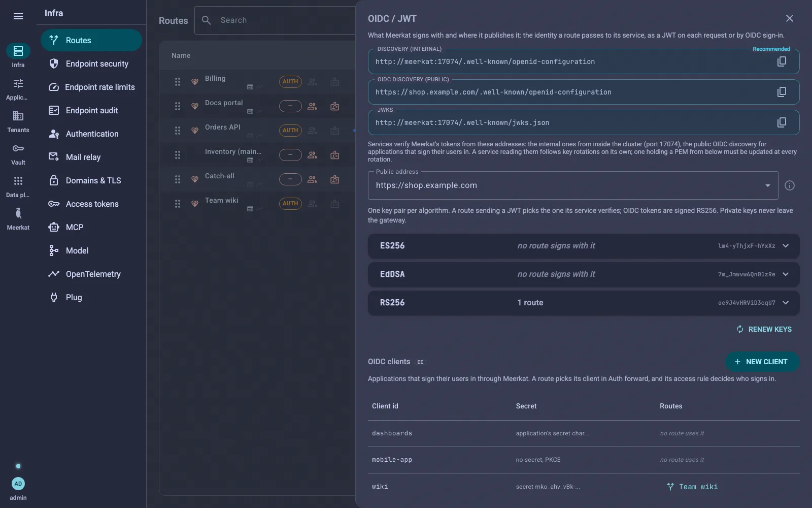
Task: Click the RENEW KEYS button
Action: [764, 329]
